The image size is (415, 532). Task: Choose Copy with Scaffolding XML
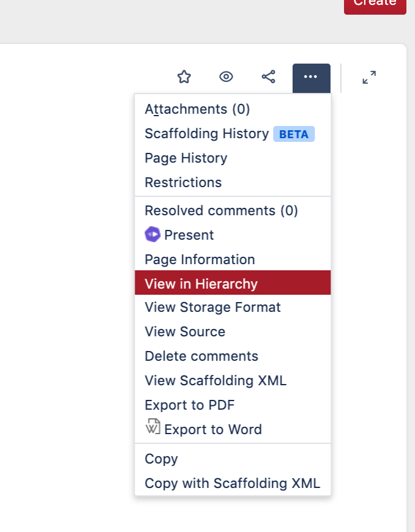click(x=232, y=483)
